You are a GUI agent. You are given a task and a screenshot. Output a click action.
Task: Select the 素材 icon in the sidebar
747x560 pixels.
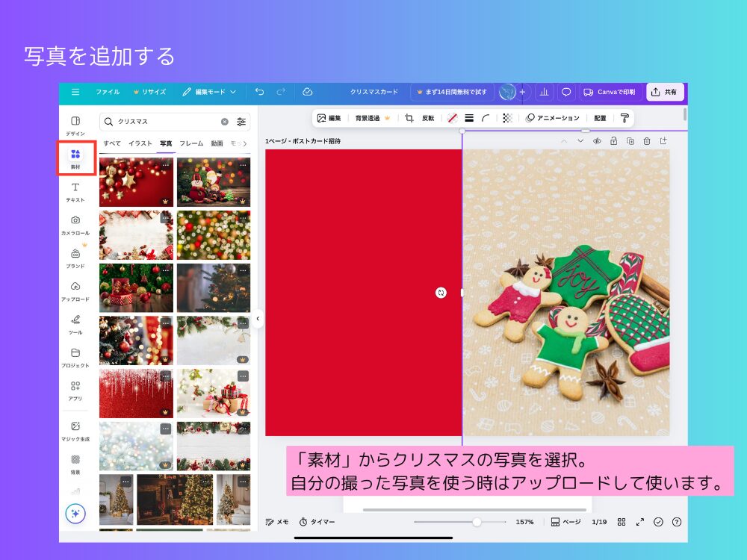pyautogui.click(x=77, y=158)
